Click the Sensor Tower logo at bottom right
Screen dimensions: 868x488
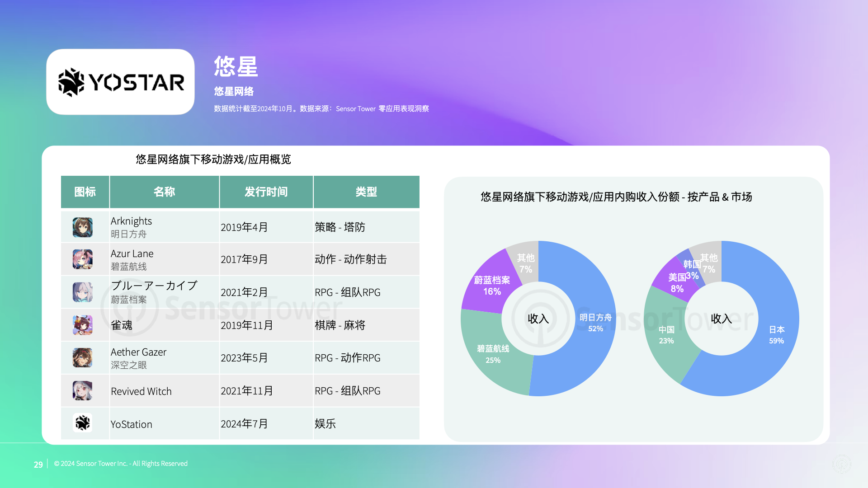842,464
